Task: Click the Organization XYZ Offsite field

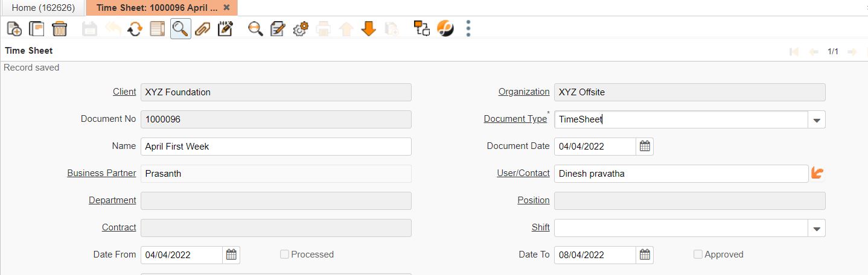Action: [689, 92]
